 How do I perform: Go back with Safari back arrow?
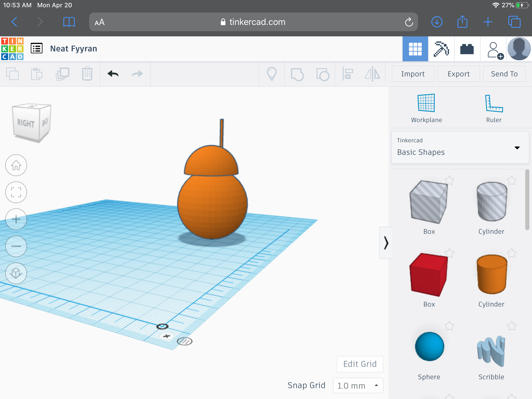(x=15, y=22)
